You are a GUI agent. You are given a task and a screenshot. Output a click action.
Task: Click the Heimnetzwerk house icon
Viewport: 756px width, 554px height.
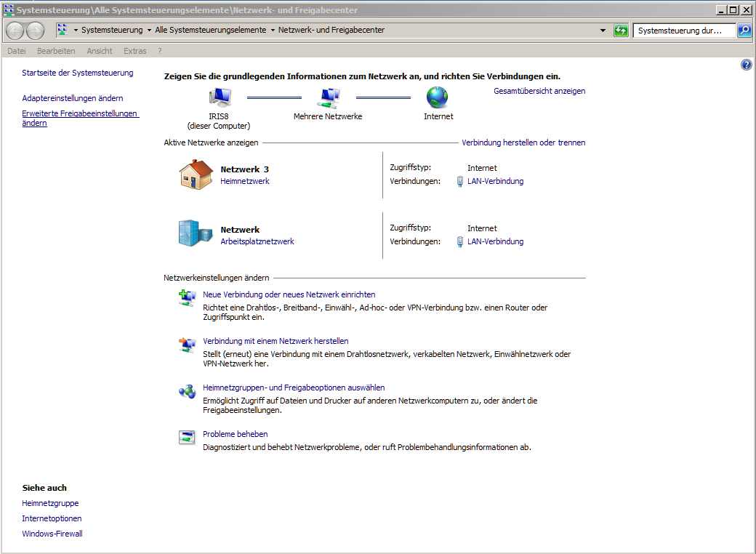(x=196, y=174)
